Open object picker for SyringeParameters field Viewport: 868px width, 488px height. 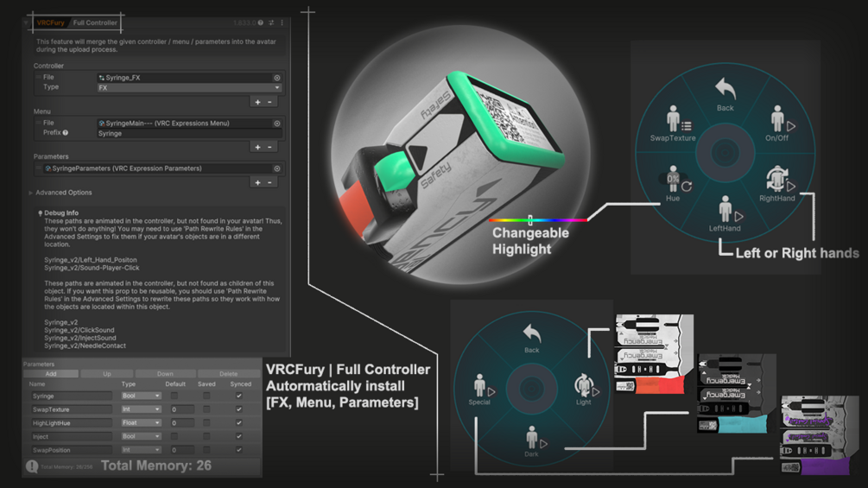point(276,168)
